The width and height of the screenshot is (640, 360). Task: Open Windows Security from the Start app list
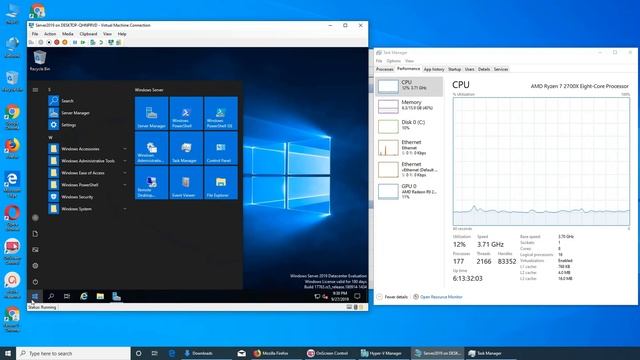coord(88,197)
